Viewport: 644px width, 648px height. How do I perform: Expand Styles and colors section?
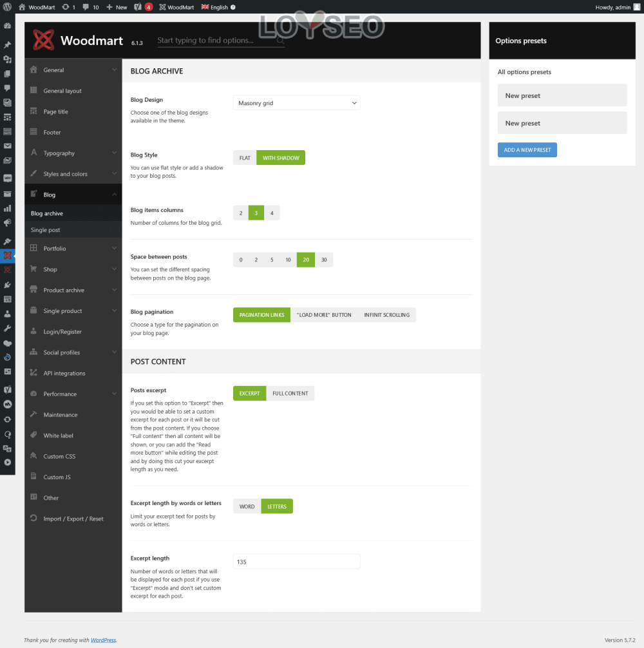coord(73,173)
